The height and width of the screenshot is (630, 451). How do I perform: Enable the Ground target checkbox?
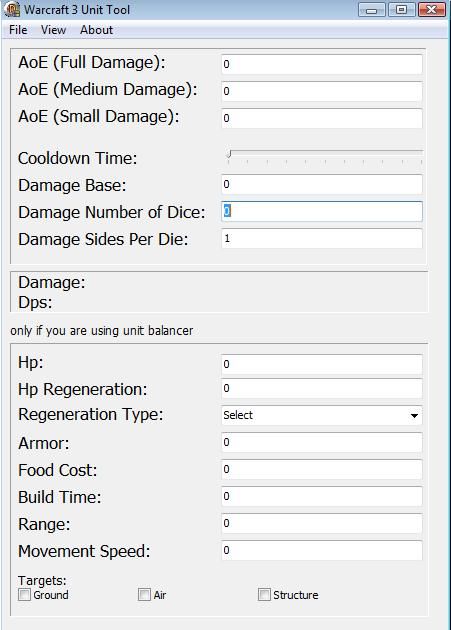pyautogui.click(x=25, y=595)
